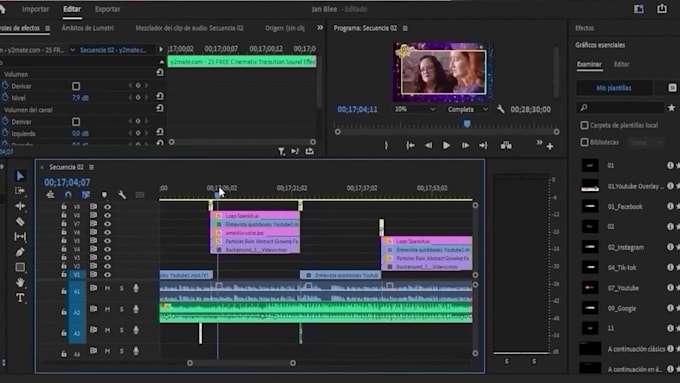Select the Slip tool
Image resolution: width=680 pixels, height=383 pixels.
(x=20, y=237)
